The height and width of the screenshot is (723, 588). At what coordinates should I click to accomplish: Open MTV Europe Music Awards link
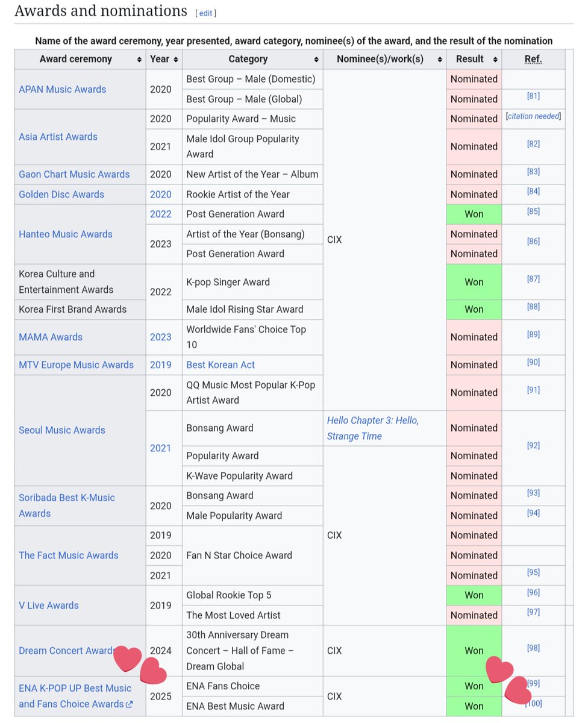tap(76, 365)
